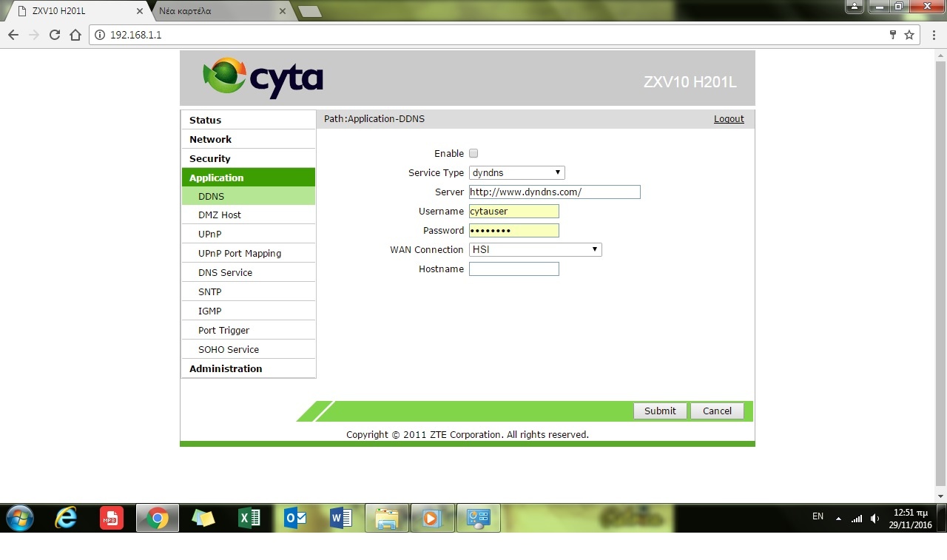Reload the router page
Screen dimensions: 947x560
[x=54, y=35]
